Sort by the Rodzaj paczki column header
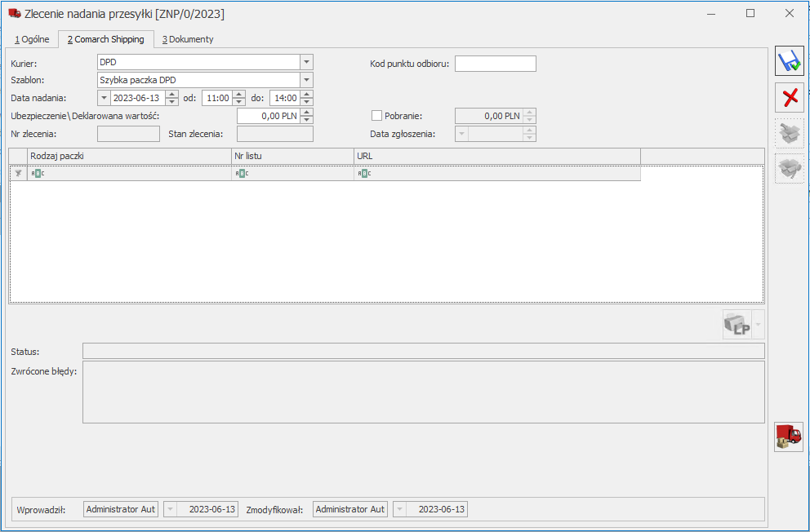Image resolution: width=810 pixels, height=532 pixels. click(129, 156)
